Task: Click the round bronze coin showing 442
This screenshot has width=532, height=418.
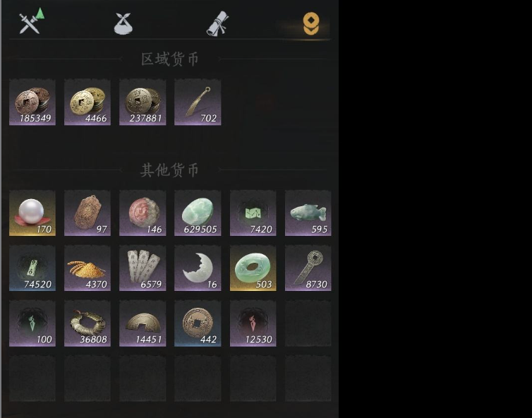Action: [x=198, y=323]
